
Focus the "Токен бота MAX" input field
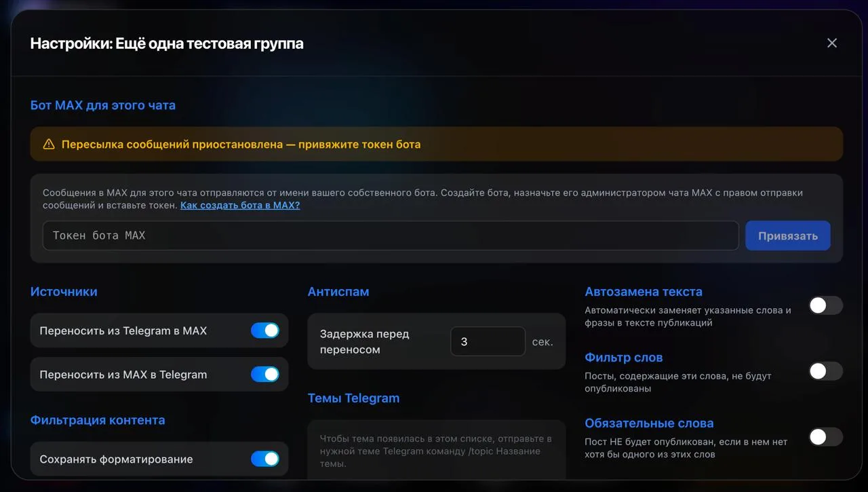(391, 235)
